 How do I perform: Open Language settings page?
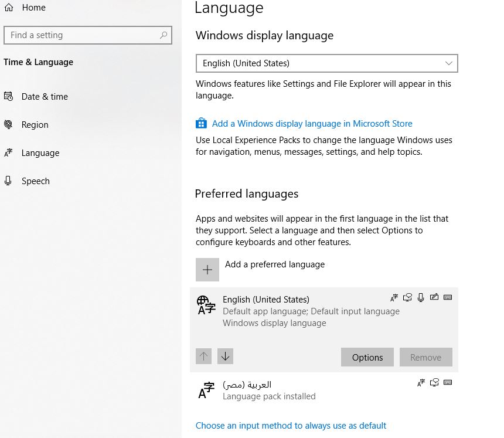point(40,153)
